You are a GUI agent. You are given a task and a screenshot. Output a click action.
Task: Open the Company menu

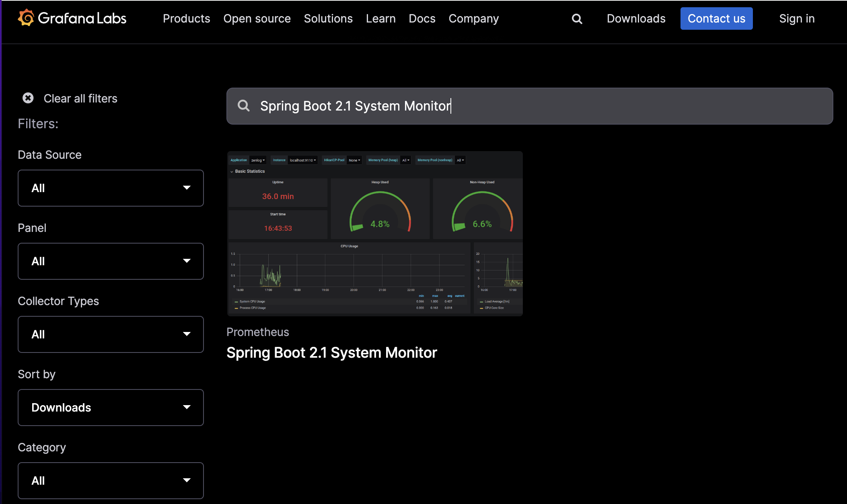[x=473, y=18]
